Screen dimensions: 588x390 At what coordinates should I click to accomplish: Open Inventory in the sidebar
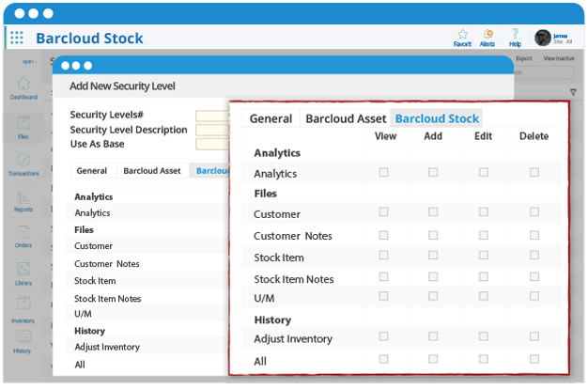[23, 310]
